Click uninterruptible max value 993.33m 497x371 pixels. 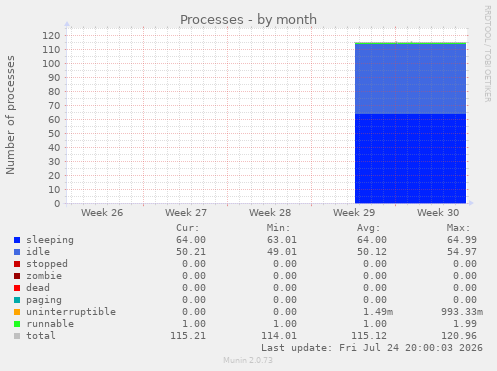point(462,312)
